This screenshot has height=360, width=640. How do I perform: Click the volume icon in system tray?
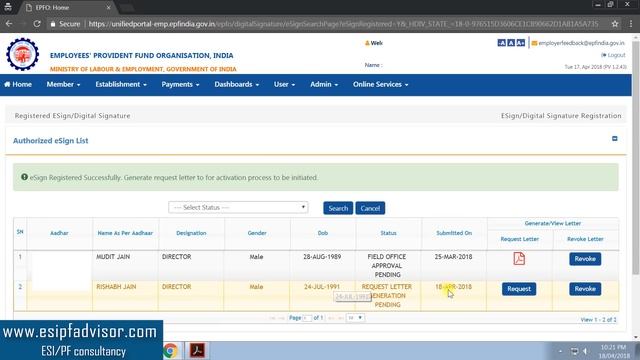(x=585, y=351)
